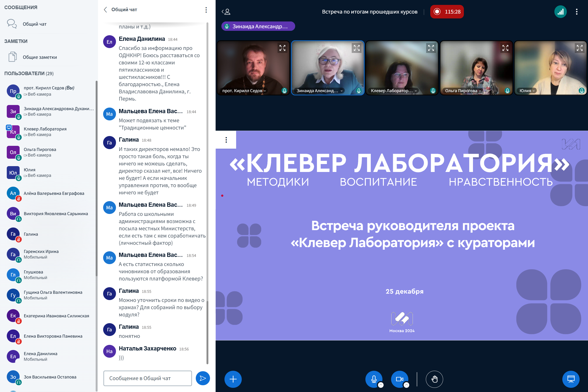Click the presentation screen-share button
This screenshot has height=392, width=588.
571,379
